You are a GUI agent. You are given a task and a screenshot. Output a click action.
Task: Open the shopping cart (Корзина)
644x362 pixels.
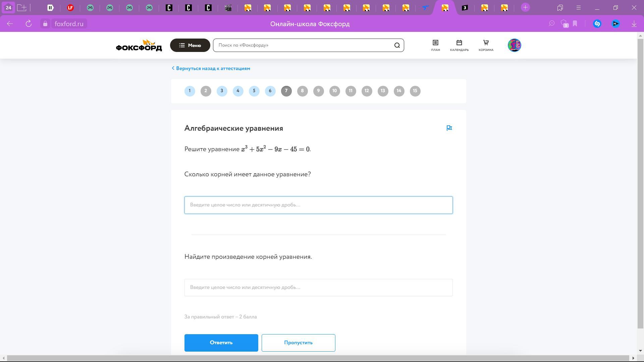pyautogui.click(x=486, y=45)
